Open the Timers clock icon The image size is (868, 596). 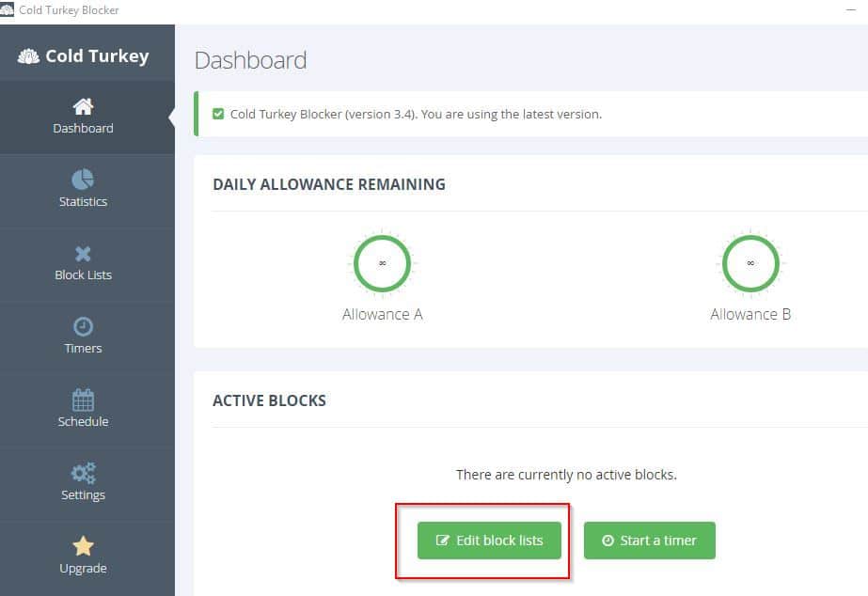83,326
